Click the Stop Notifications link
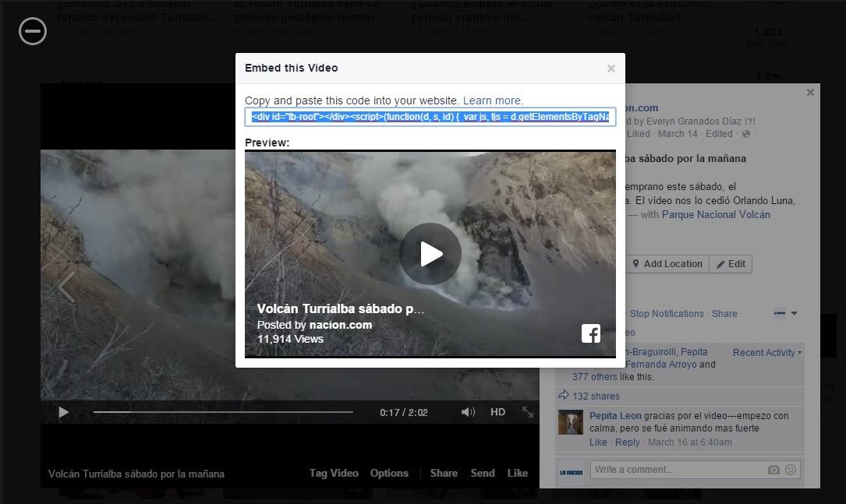The image size is (846, 504). pos(667,313)
